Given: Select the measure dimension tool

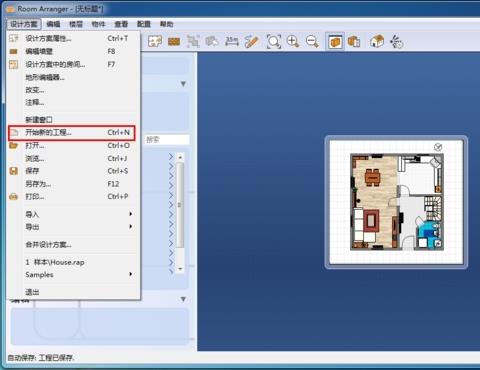Looking at the screenshot, I should pyautogui.click(x=232, y=42).
